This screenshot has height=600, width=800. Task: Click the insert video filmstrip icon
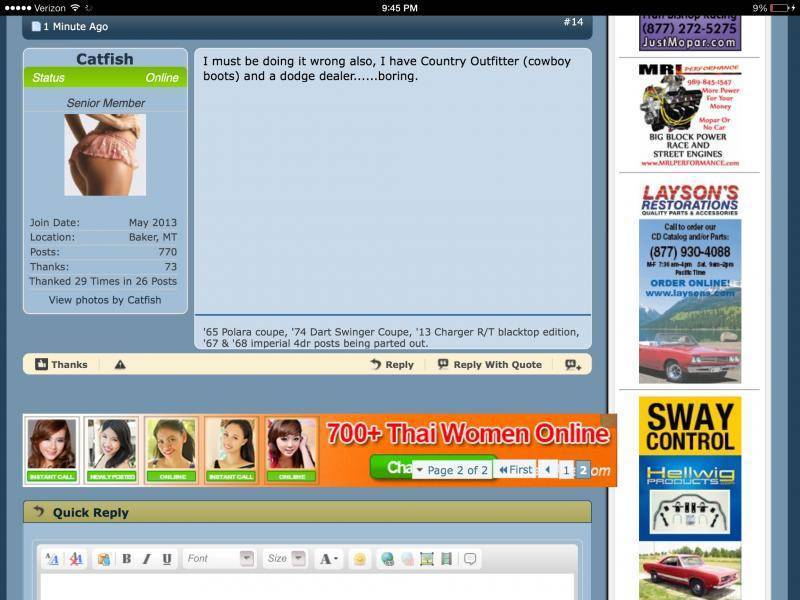[x=446, y=559]
